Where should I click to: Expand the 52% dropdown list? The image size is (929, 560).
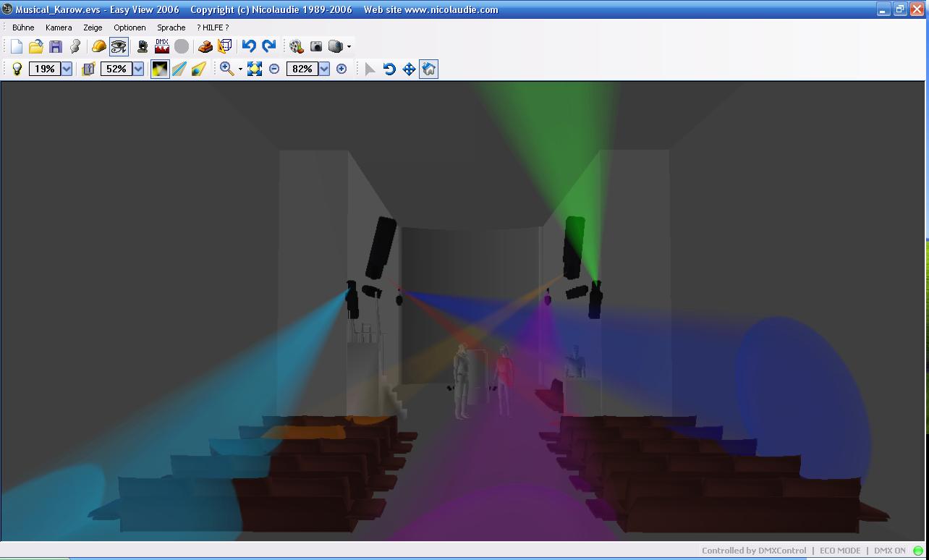(x=137, y=69)
